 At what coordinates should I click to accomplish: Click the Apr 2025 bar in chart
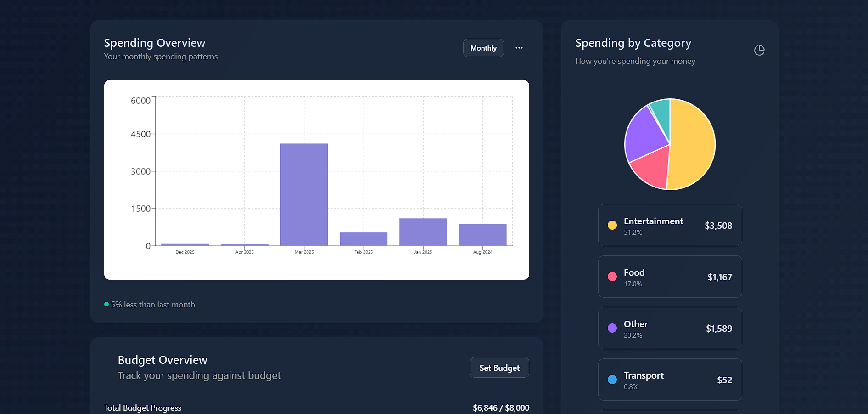pyautogui.click(x=245, y=245)
